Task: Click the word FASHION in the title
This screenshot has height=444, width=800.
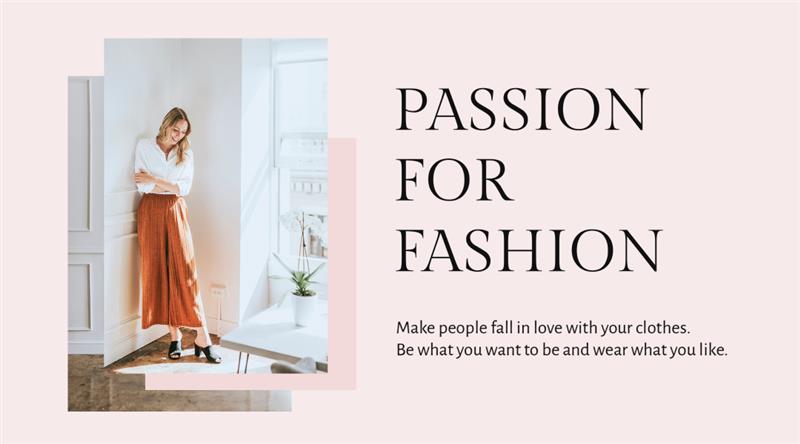Action: [529, 250]
